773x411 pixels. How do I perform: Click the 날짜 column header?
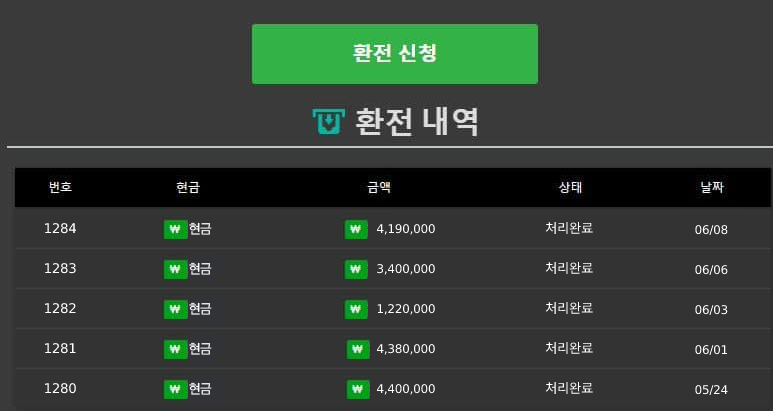(x=711, y=187)
